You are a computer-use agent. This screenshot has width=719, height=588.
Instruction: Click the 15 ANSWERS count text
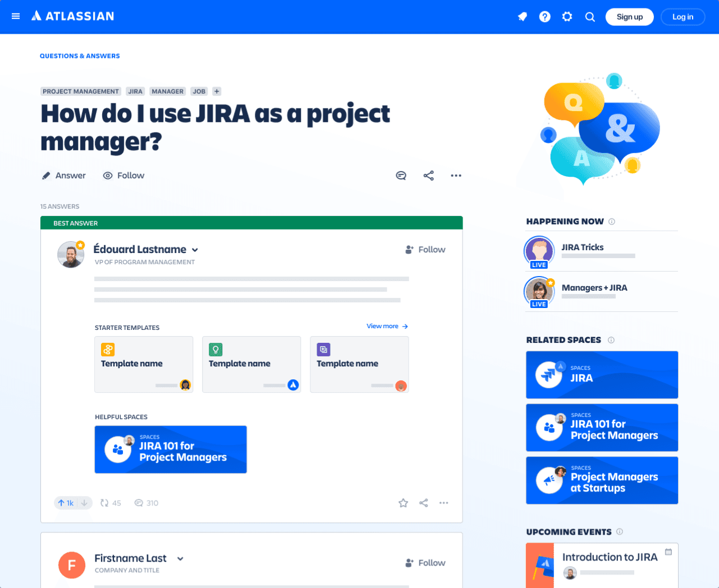[60, 206]
